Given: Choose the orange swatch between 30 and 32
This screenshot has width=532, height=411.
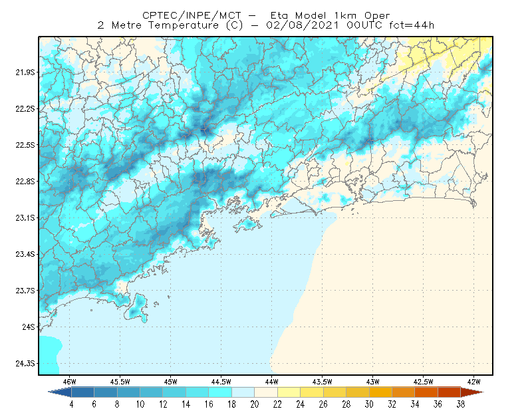Looking at the screenshot, I should 380,392.
